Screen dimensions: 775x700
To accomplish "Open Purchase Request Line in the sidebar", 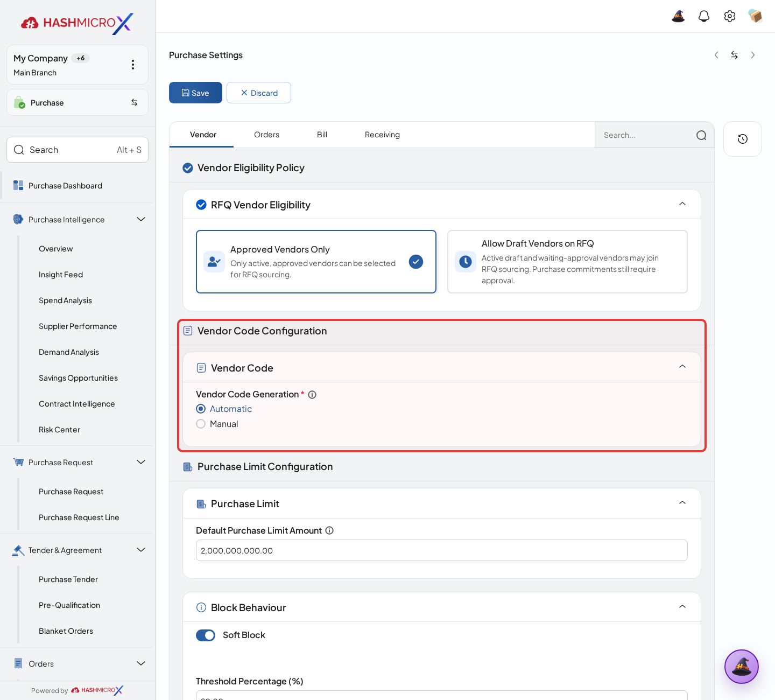I will tap(79, 517).
